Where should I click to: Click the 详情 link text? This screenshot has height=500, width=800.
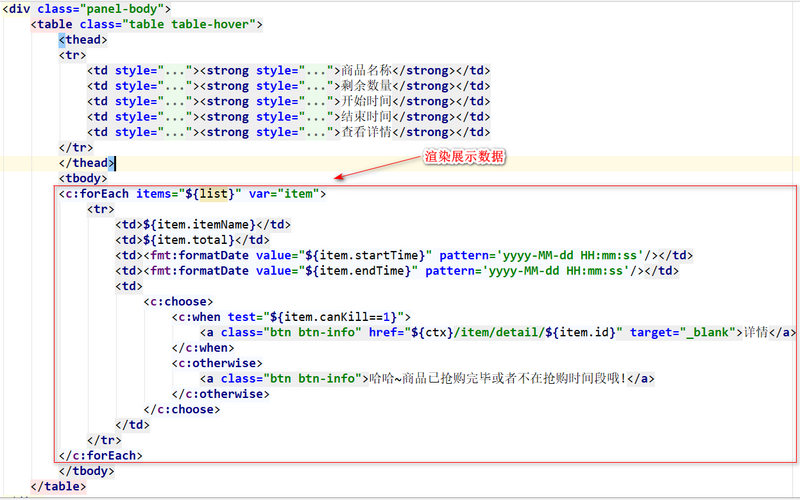[756, 333]
